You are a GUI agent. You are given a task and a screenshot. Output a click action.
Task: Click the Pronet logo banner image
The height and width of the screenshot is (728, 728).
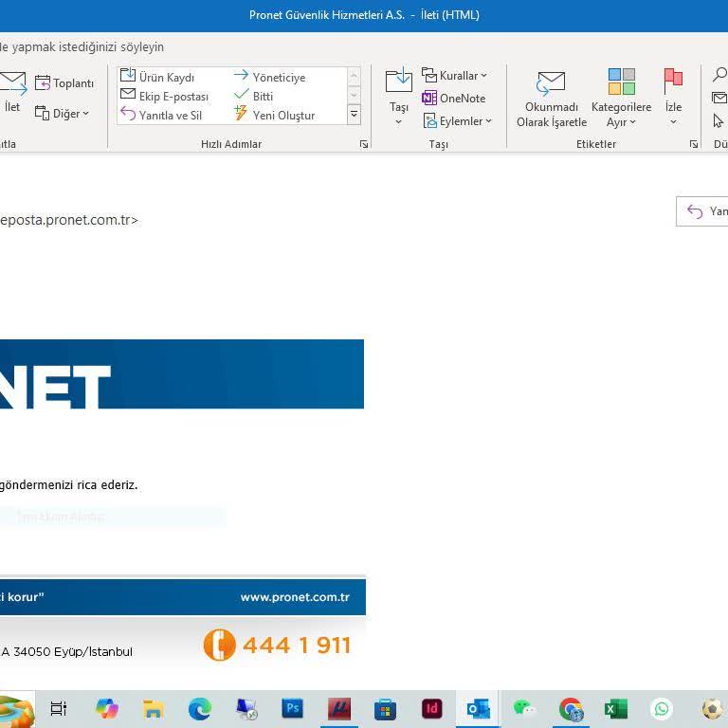point(182,374)
